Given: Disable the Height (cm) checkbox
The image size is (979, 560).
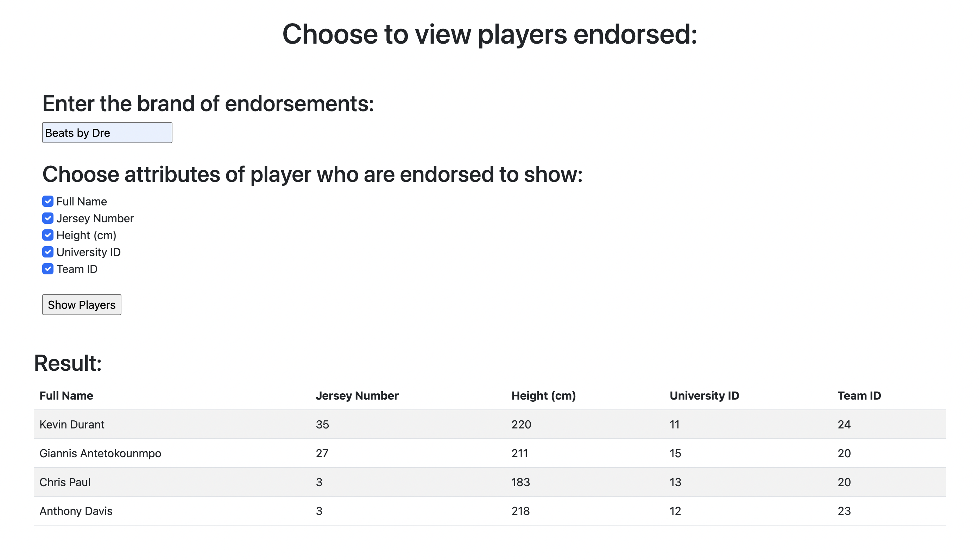Looking at the screenshot, I should coord(48,235).
